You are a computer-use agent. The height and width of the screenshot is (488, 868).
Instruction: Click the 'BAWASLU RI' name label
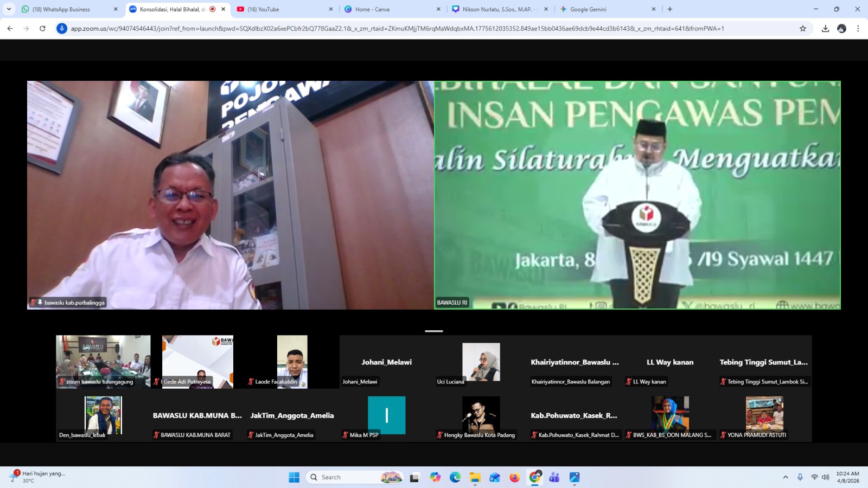click(x=452, y=303)
